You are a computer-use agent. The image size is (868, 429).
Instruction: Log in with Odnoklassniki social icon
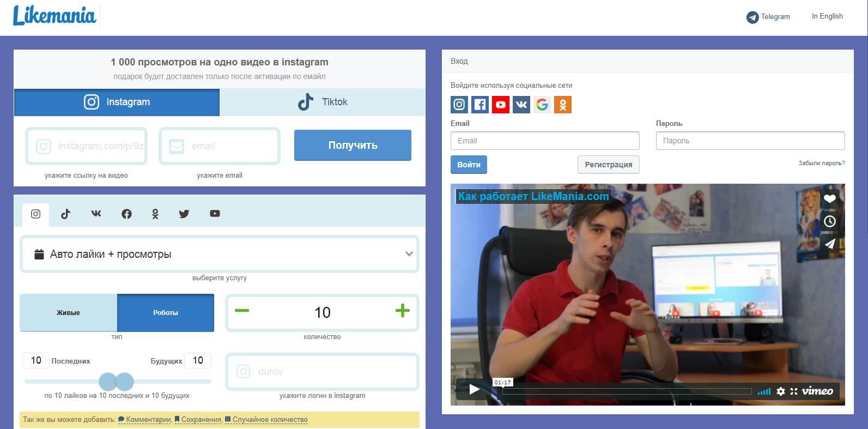coord(563,105)
